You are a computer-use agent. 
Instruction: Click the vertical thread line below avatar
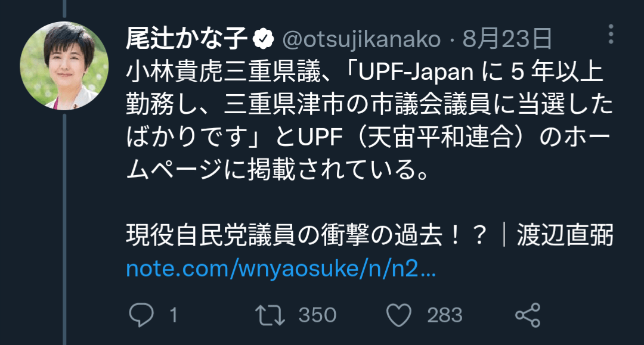click(63, 226)
